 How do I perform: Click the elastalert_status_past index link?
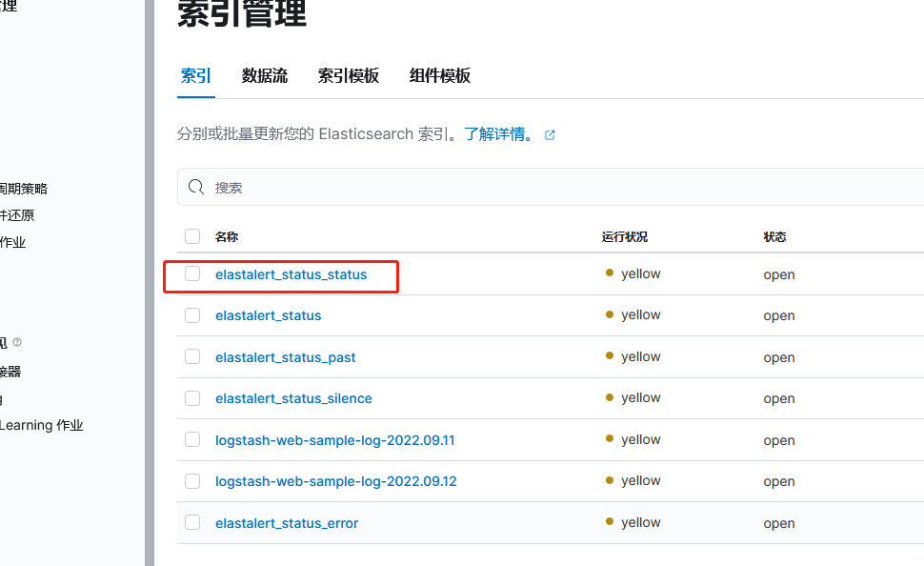point(285,356)
